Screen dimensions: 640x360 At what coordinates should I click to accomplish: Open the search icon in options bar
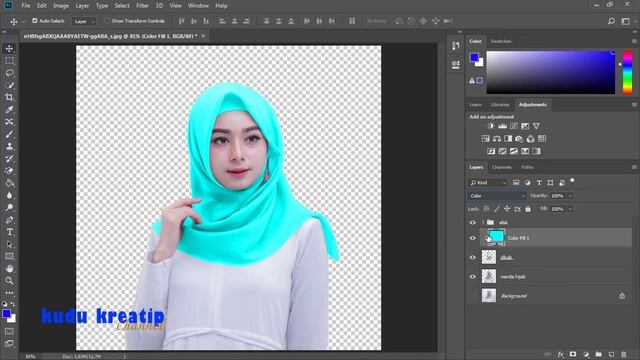[x=611, y=21]
